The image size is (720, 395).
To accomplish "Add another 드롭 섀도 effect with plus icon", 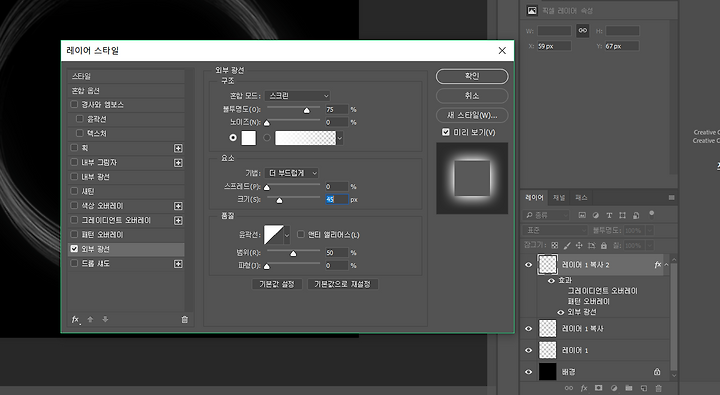I will pos(178,264).
